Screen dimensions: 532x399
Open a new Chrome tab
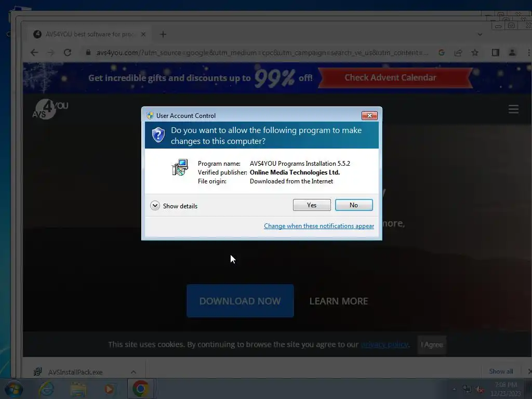click(x=163, y=34)
